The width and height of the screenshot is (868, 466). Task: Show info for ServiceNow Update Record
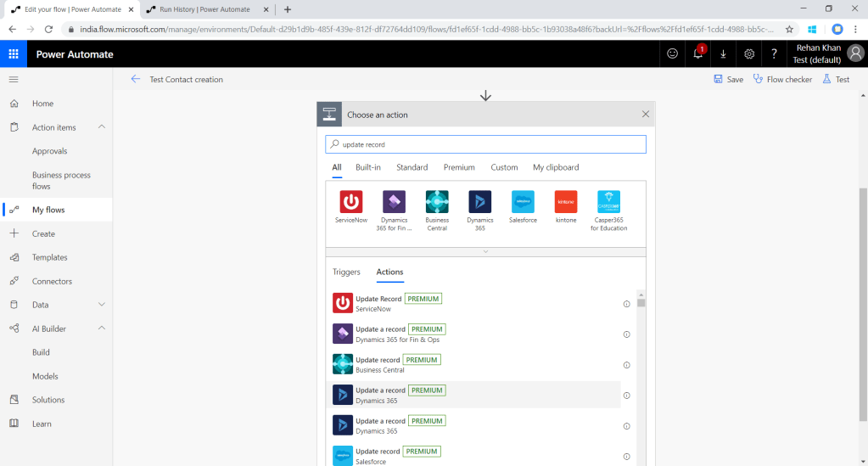(x=626, y=304)
